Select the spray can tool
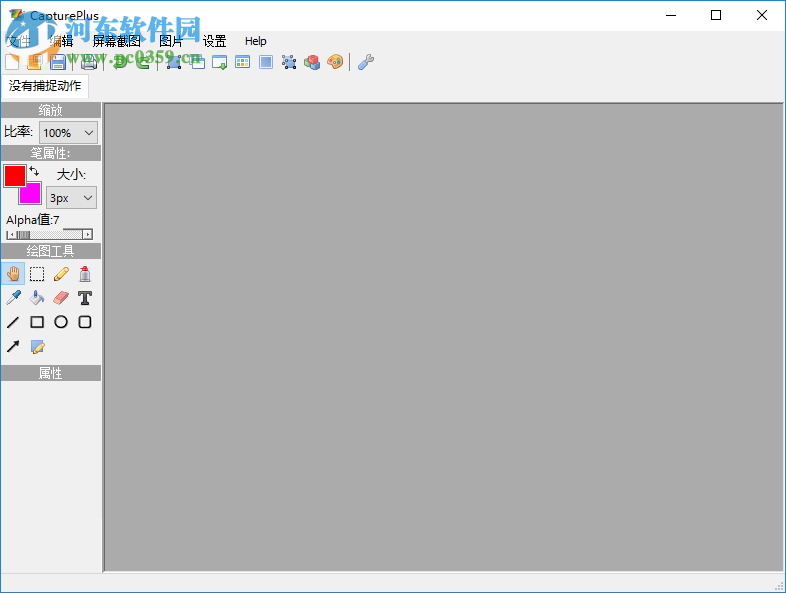This screenshot has width=786, height=593. coord(85,274)
